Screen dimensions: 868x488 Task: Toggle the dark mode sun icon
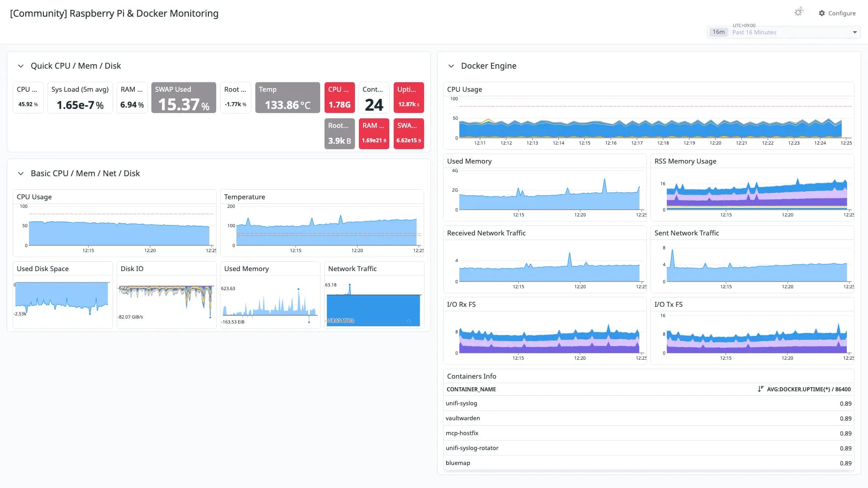[x=799, y=13]
